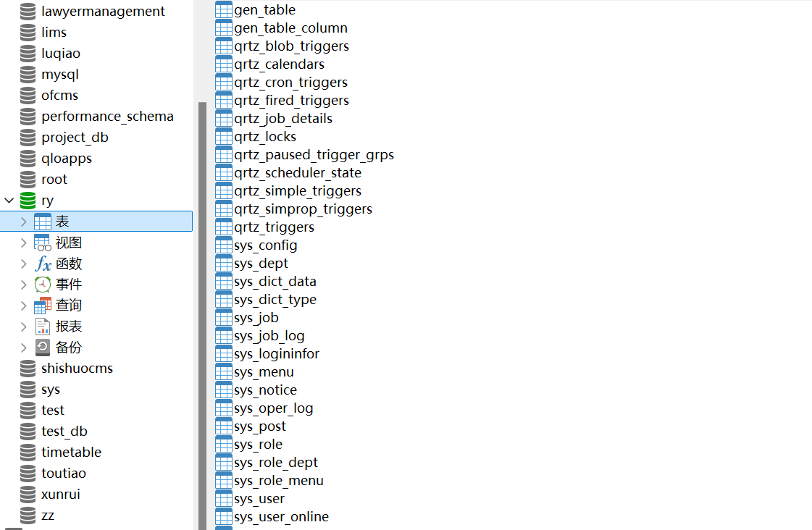Image resolution: width=812 pixels, height=530 pixels.
Task: Select the performance_schema database
Action: (107, 117)
